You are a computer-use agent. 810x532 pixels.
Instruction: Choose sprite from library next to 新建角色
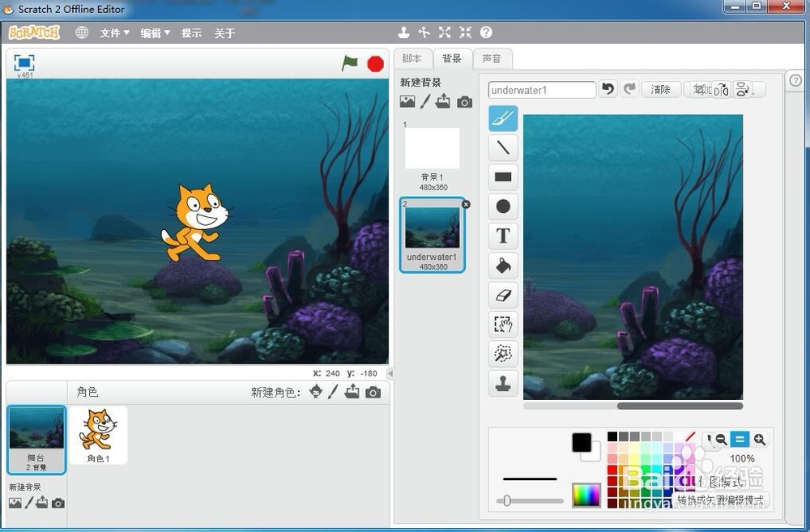316,392
